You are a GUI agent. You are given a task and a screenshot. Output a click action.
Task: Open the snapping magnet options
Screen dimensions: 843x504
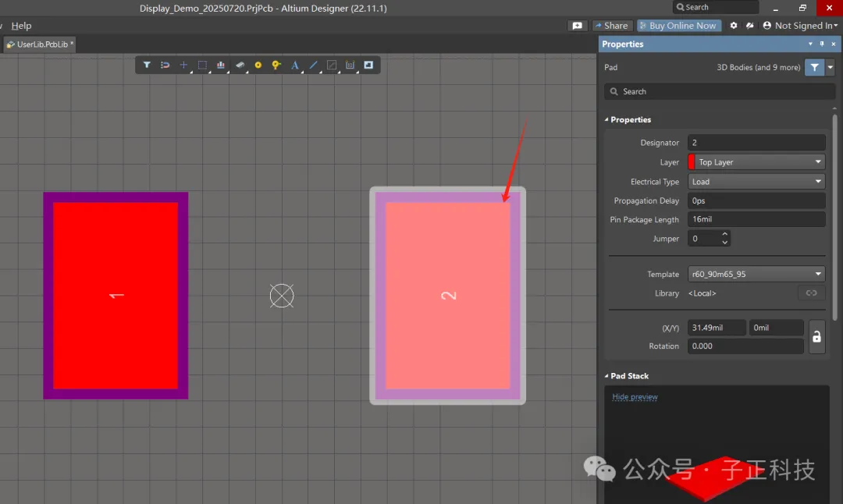[165, 65]
